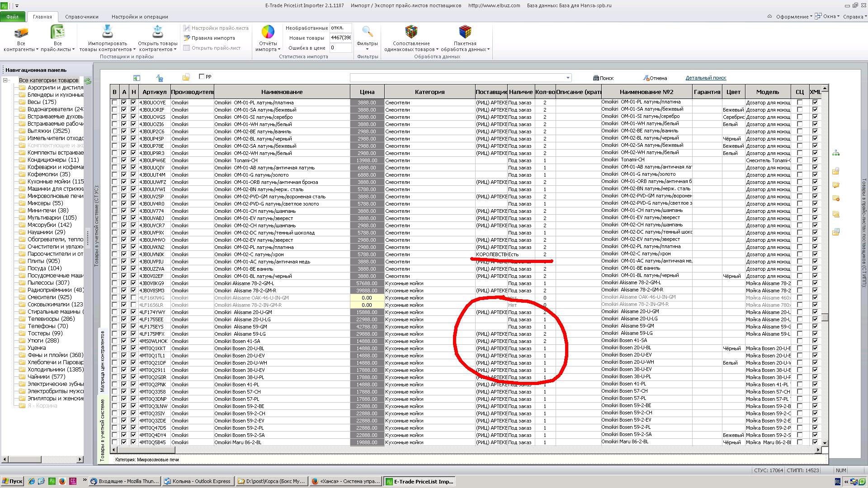Click the search text input field
The width and height of the screenshot is (868, 488).
coord(458,78)
